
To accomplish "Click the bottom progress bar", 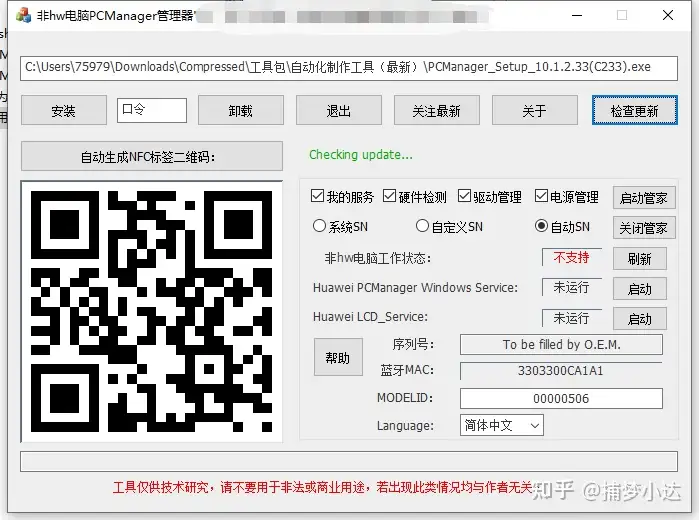I will pyautogui.click(x=349, y=461).
